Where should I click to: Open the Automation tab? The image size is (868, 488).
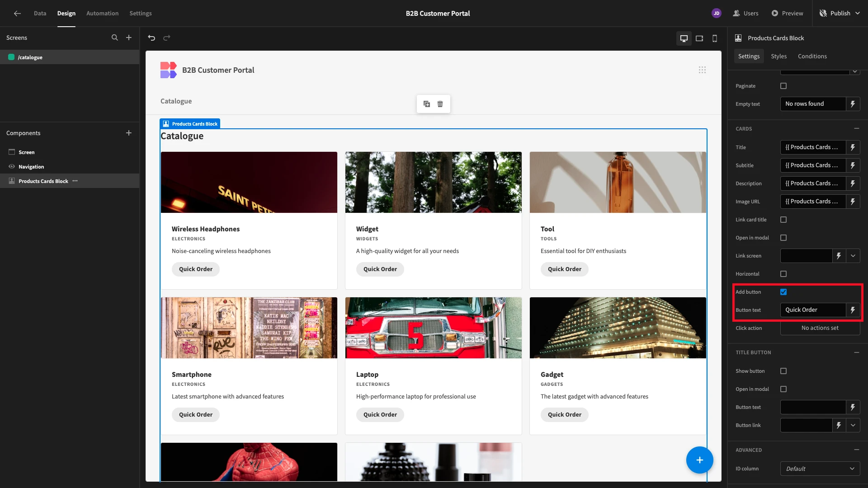(103, 14)
